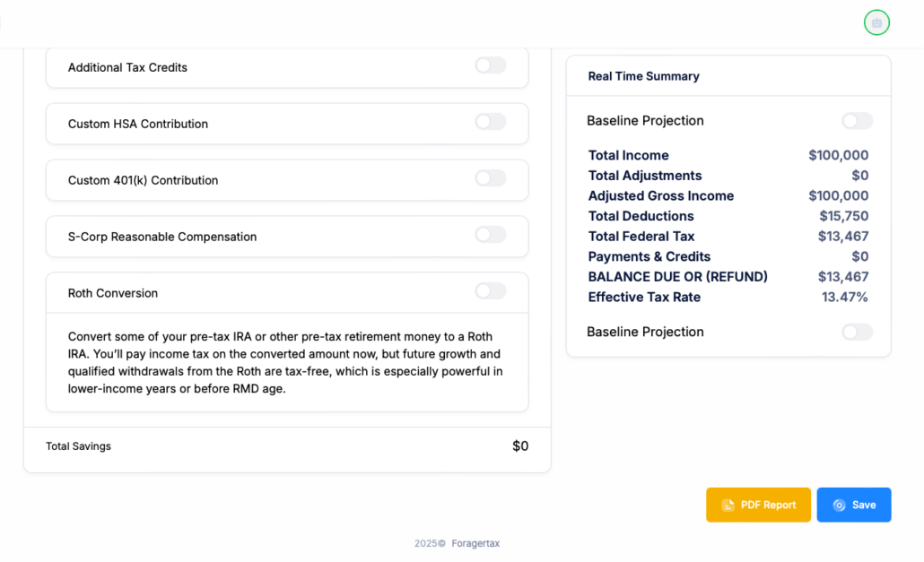924x562 pixels.
Task: Expand the Additional Tax Credits card title
Action: point(127,67)
